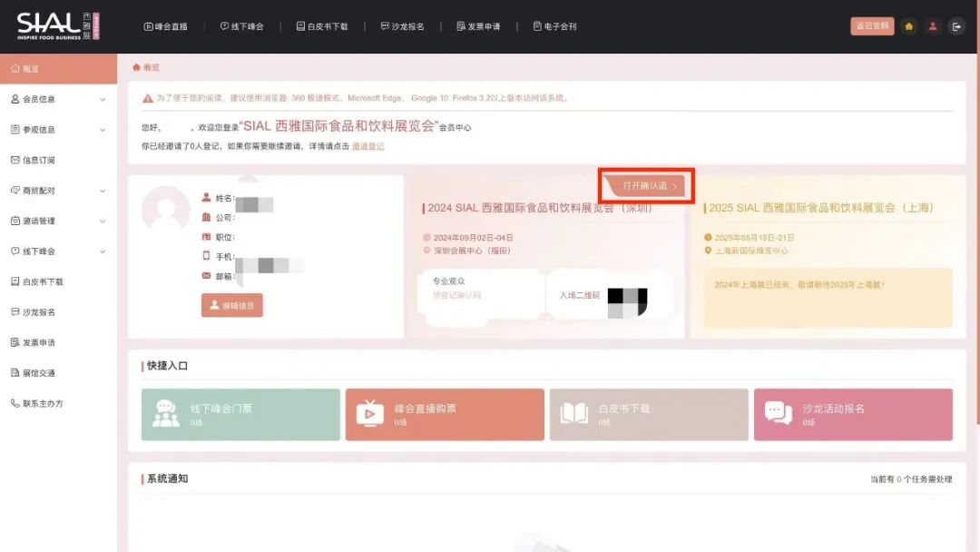Image resolution: width=980 pixels, height=552 pixels.
Task: Click the home icon near top right
Action: (908, 25)
